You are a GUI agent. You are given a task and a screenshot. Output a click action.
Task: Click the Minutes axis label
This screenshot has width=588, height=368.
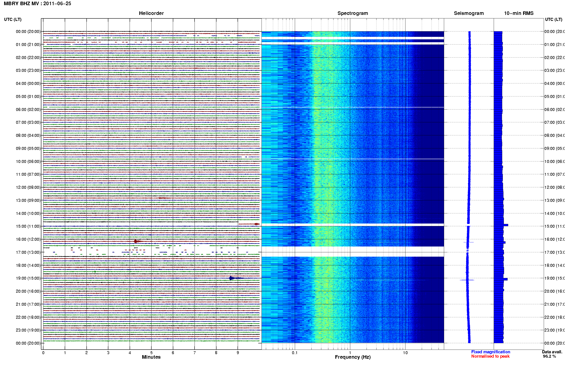pos(151,357)
